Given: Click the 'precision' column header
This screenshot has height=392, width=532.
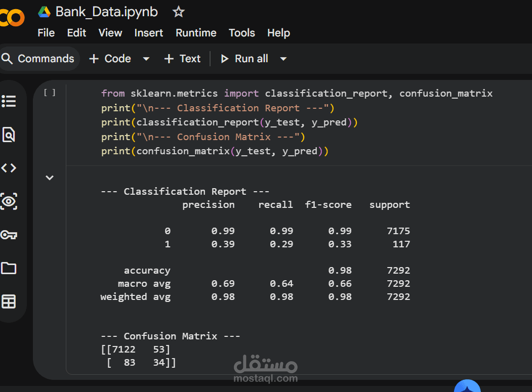Looking at the screenshot, I should (209, 205).
